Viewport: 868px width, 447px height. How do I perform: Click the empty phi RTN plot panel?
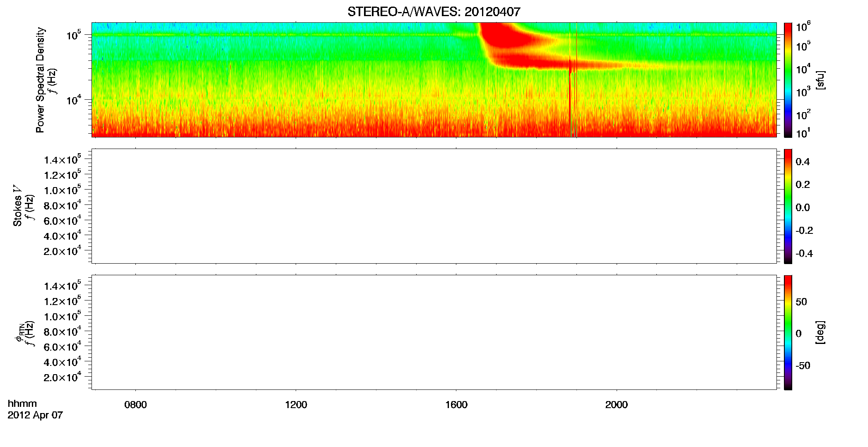click(434, 332)
